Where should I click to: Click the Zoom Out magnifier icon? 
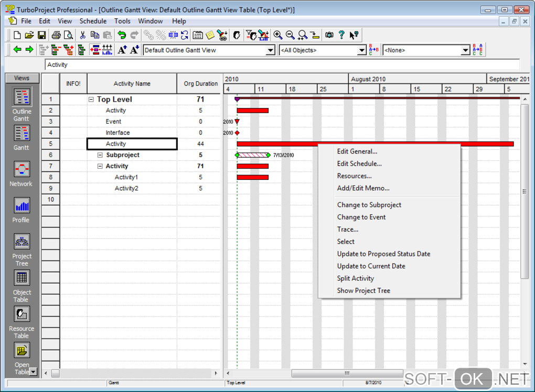pos(290,35)
